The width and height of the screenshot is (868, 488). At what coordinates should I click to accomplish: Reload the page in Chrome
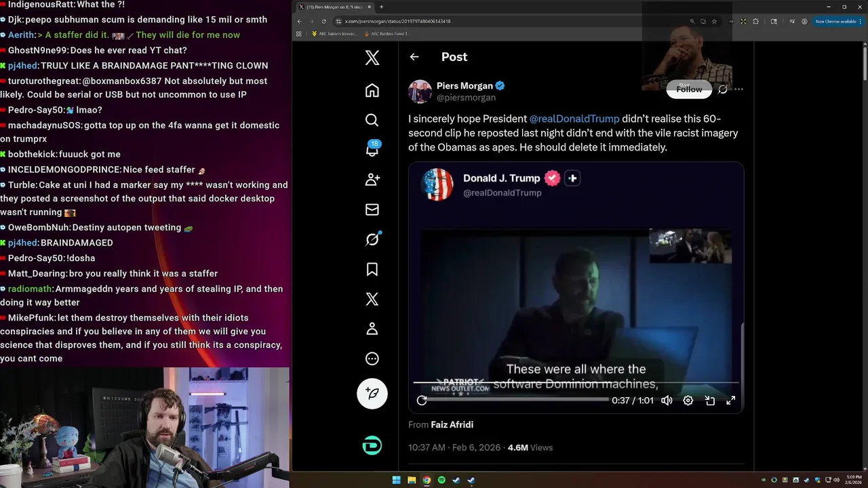pyautogui.click(x=323, y=21)
